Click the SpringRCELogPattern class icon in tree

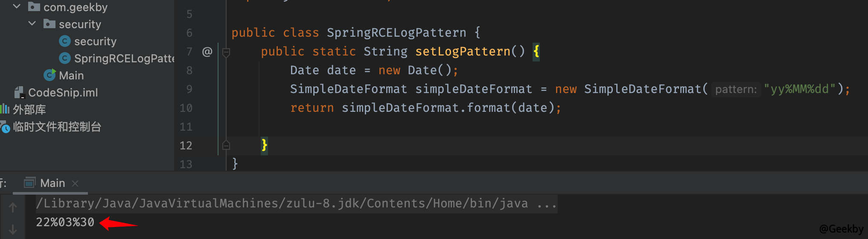tap(64, 58)
